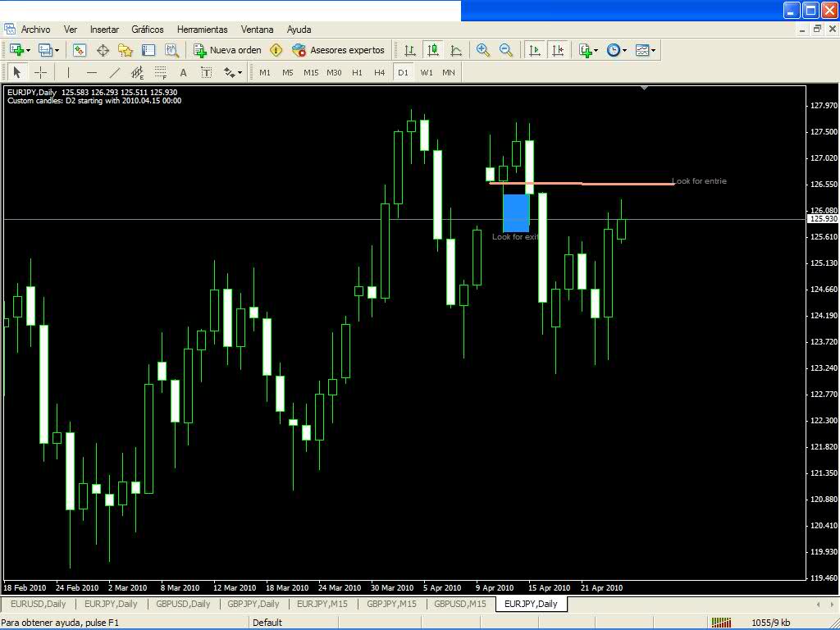The width and height of the screenshot is (840, 630).
Task: Draw a trendline
Action: [115, 72]
